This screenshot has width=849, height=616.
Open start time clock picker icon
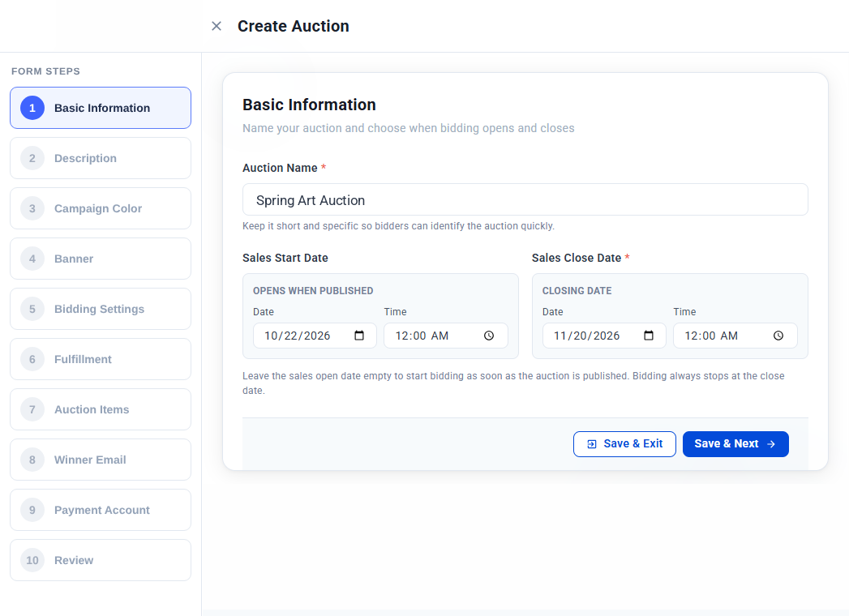click(489, 336)
